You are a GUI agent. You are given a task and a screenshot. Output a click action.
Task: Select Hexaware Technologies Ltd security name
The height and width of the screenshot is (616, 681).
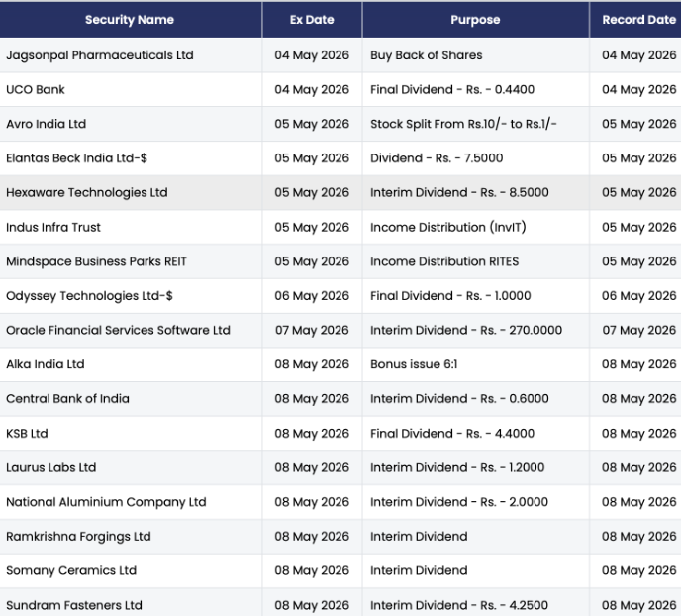point(87,192)
